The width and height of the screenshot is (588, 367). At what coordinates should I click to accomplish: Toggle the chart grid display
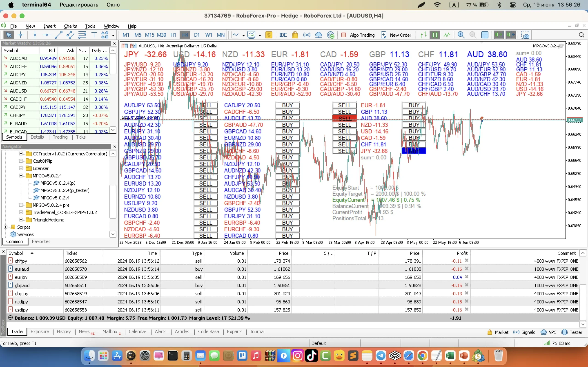point(484,35)
